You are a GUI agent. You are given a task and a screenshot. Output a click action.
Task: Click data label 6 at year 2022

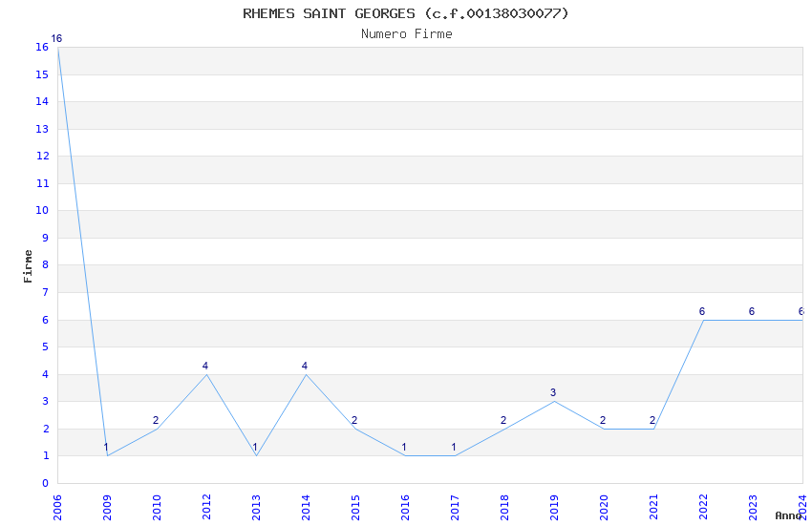[x=702, y=311]
